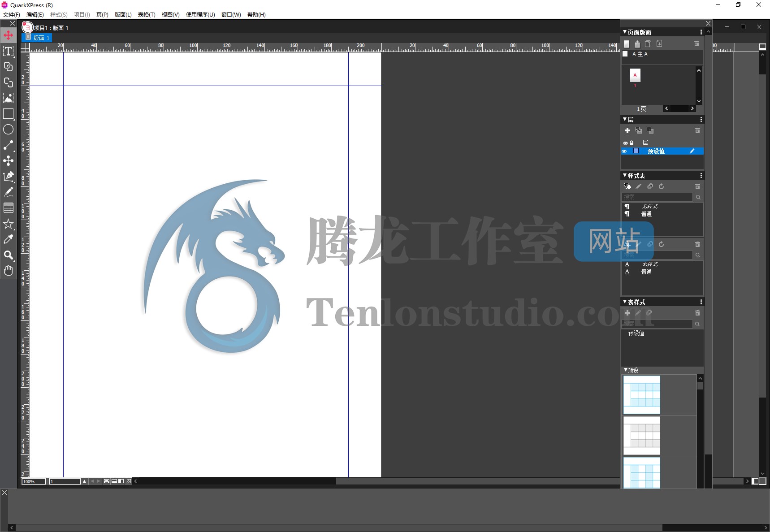770x532 pixels.
Task: Click page 1 thumbnail in Page Layout
Action: (x=635, y=75)
